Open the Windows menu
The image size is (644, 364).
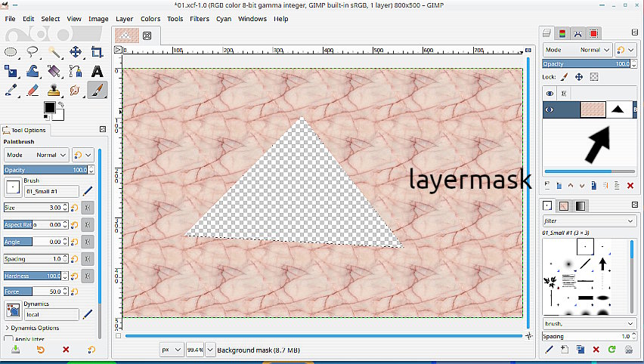(x=252, y=19)
